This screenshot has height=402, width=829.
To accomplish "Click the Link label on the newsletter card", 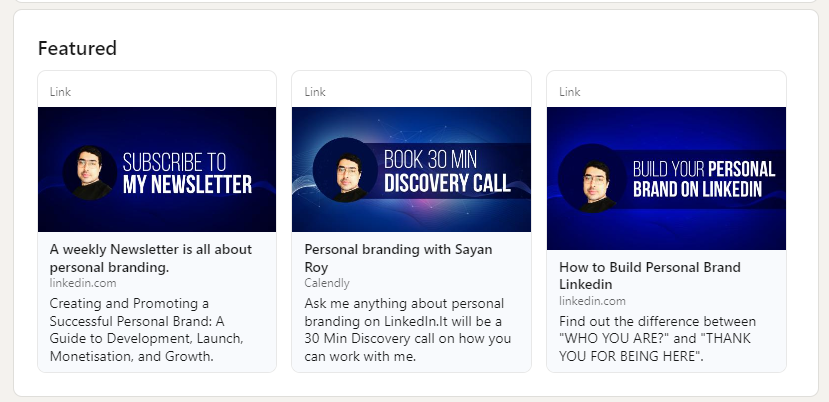I will (x=60, y=92).
